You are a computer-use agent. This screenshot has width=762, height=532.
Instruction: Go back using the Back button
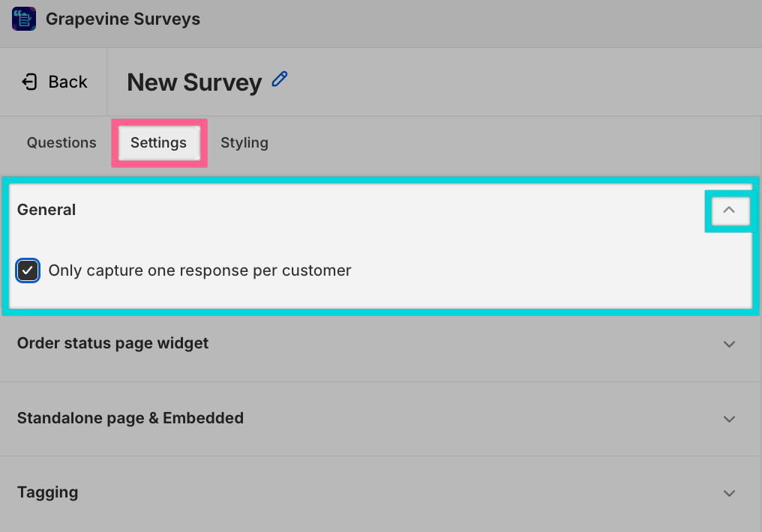55,82
